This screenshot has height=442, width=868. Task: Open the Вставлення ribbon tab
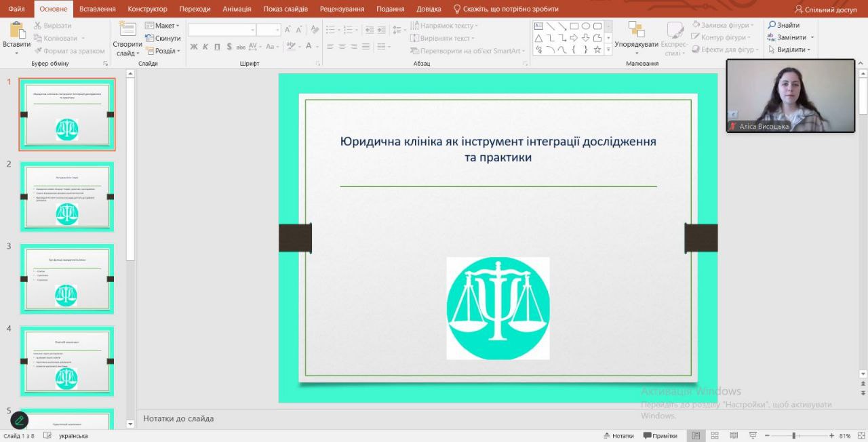pyautogui.click(x=98, y=9)
